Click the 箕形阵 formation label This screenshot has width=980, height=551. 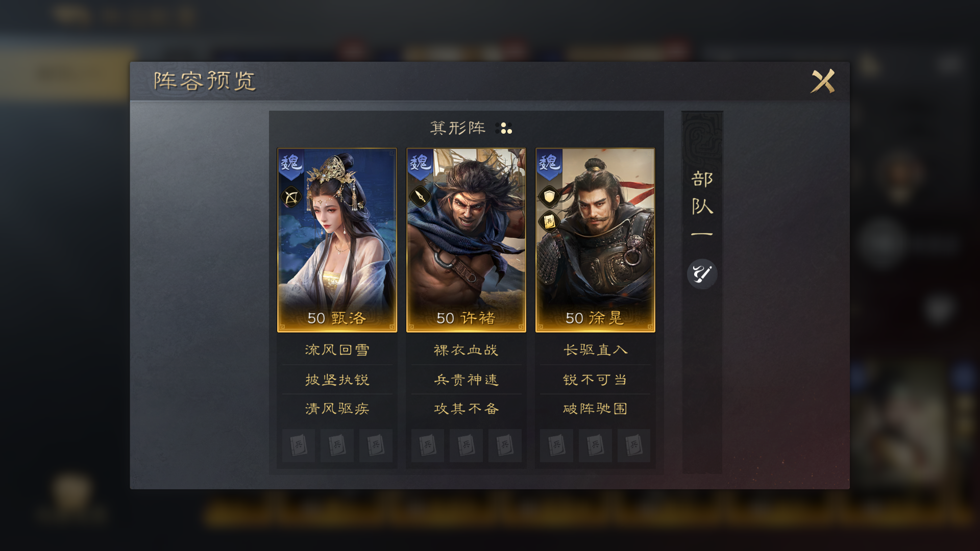(x=458, y=128)
